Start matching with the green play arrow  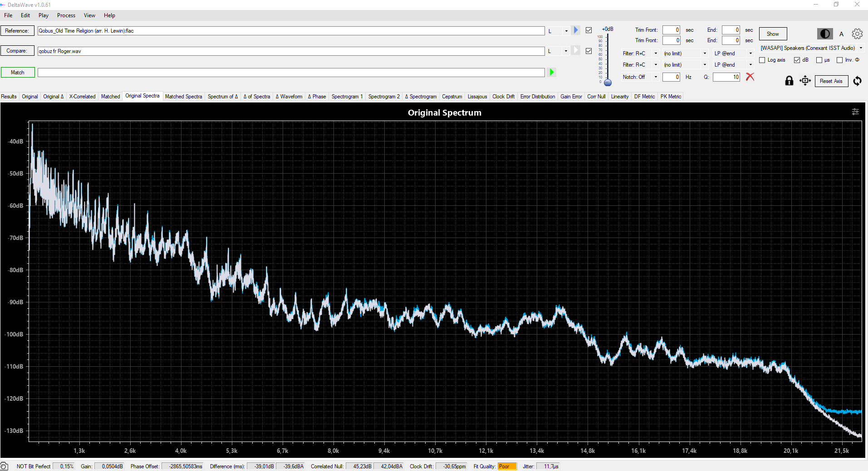(552, 72)
